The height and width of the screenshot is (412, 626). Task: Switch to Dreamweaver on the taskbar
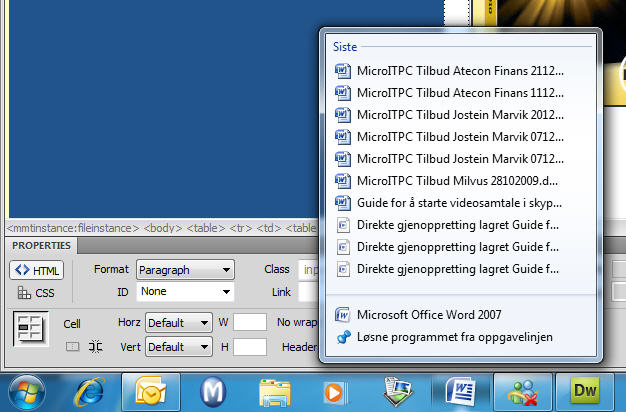click(x=585, y=391)
